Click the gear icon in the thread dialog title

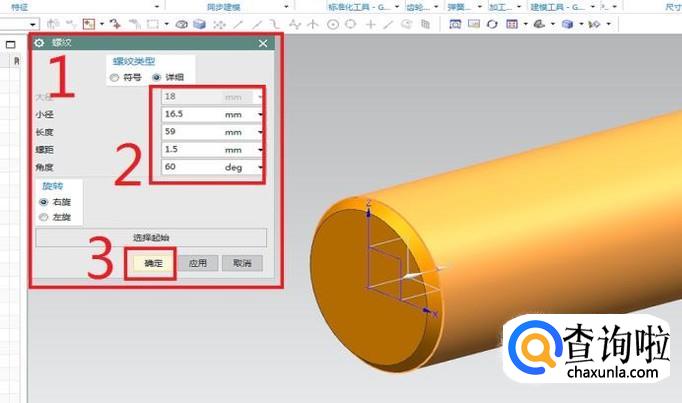click(x=40, y=44)
